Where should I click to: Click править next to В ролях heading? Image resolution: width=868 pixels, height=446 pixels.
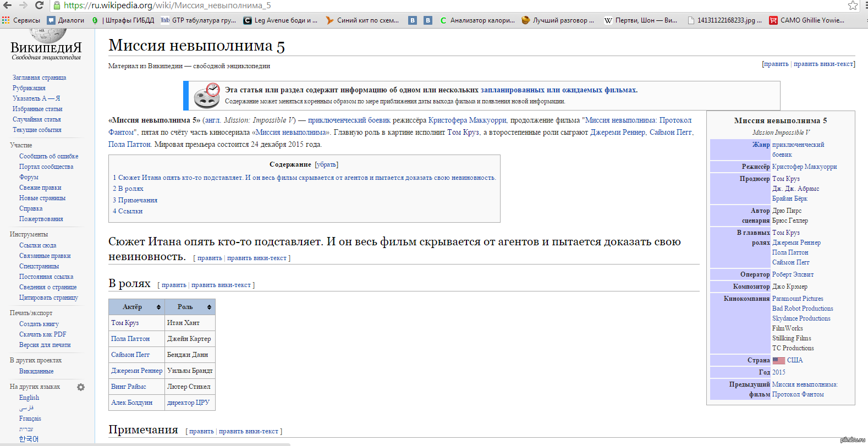point(174,285)
